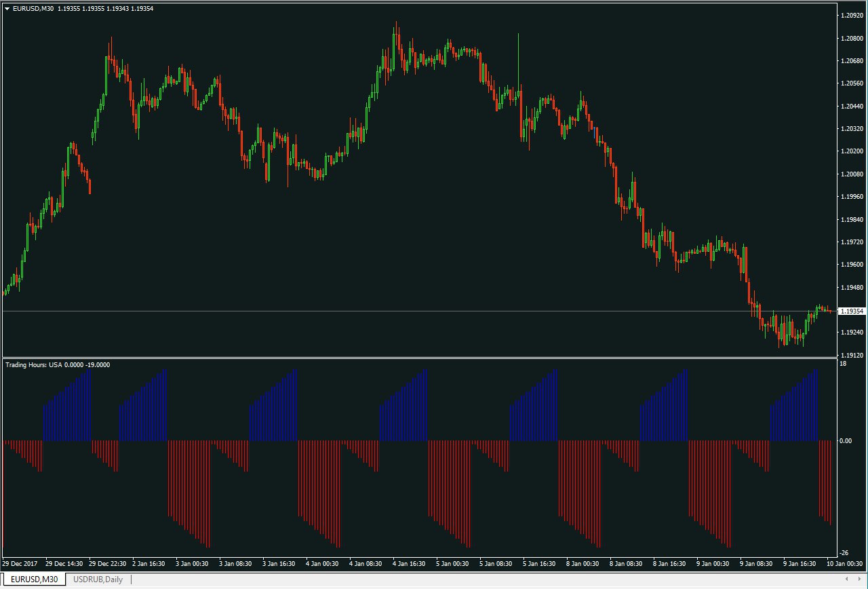868x589 pixels.
Task: Click the '3 Jan 16:30' time label
Action: point(280,564)
